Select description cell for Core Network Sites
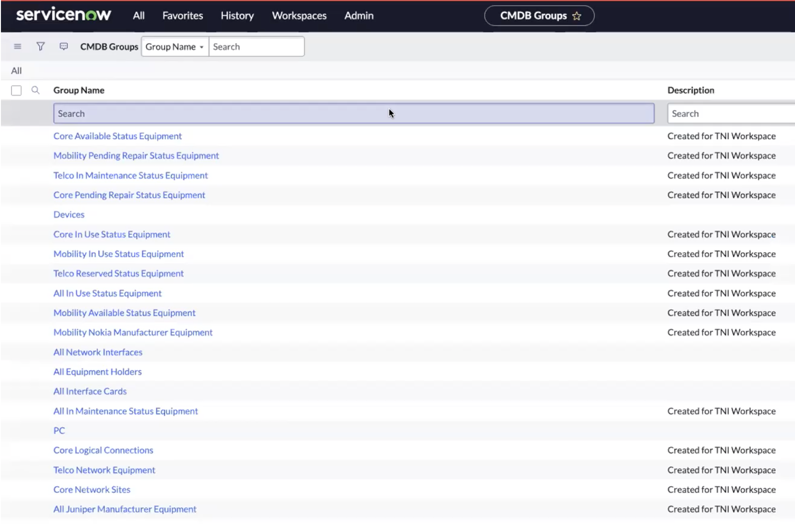 tap(721, 489)
